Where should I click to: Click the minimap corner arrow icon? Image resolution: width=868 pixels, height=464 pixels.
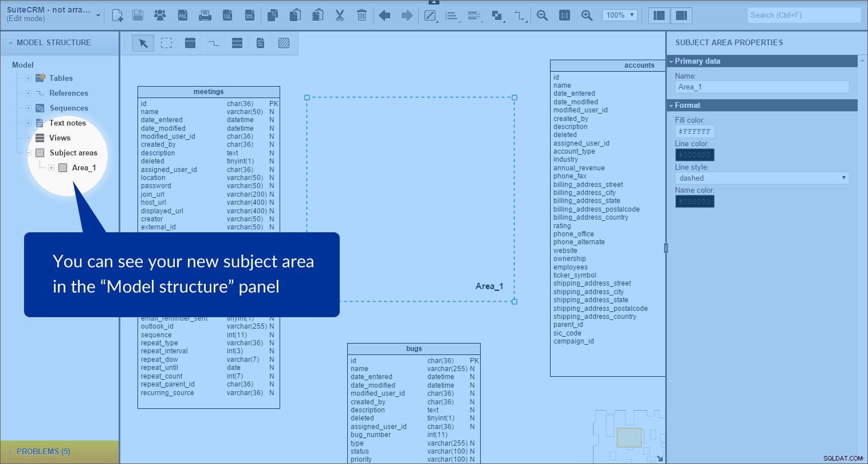click(x=660, y=458)
